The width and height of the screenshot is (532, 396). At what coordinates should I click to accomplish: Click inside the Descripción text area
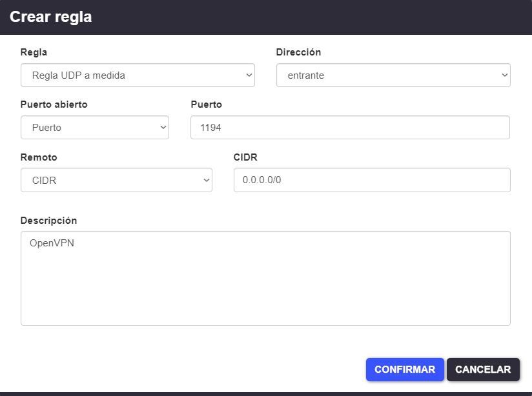click(265, 284)
